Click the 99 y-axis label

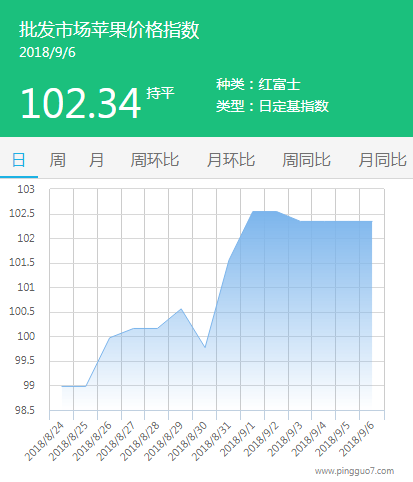coord(29,385)
